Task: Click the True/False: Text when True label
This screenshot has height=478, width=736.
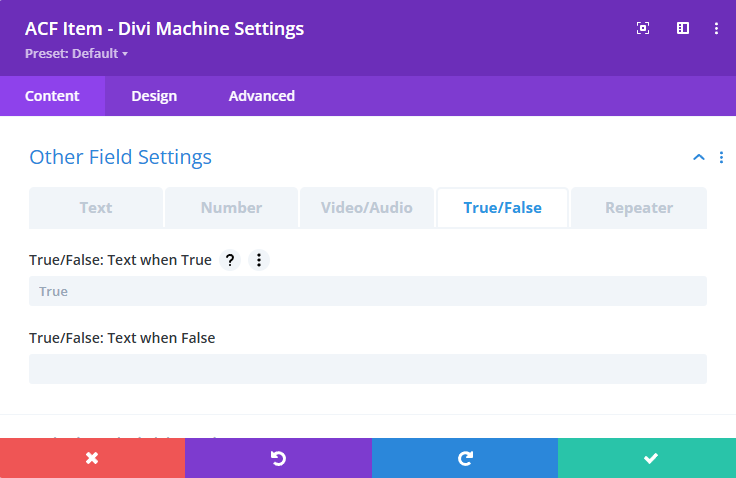Action: pyautogui.click(x=120, y=260)
